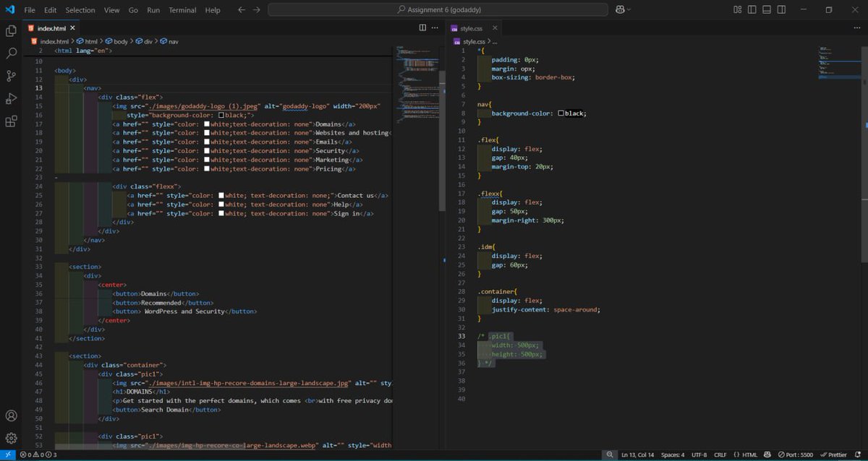The height and width of the screenshot is (461, 868).
Task: Change language mode via HTML
Action: tap(750, 455)
